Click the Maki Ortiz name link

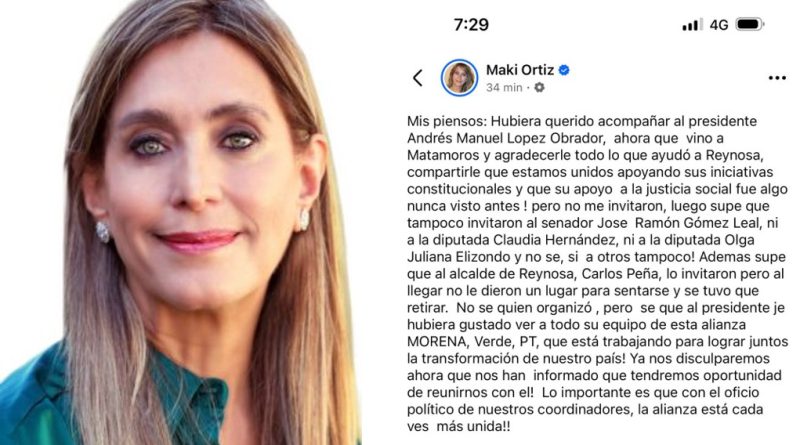coord(520,70)
